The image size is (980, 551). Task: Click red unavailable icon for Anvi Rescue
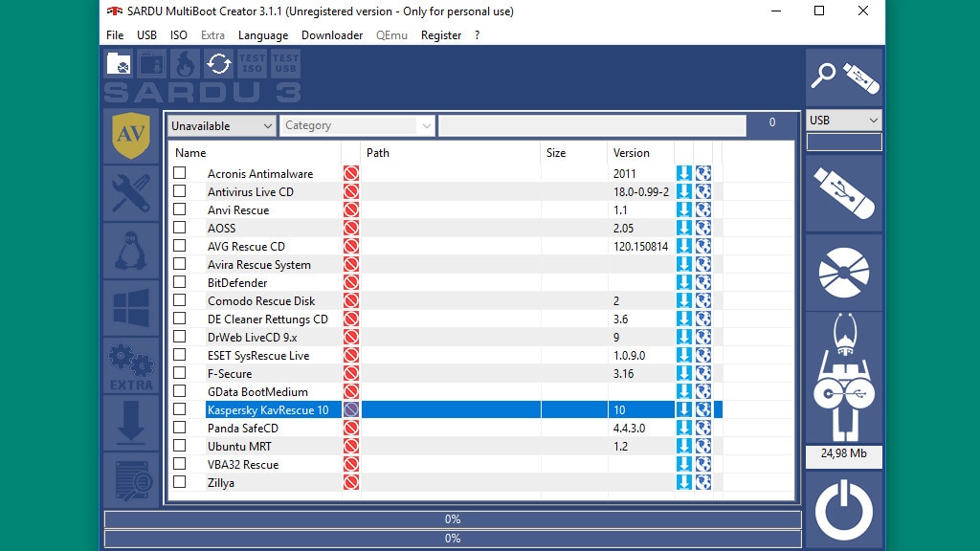(351, 209)
